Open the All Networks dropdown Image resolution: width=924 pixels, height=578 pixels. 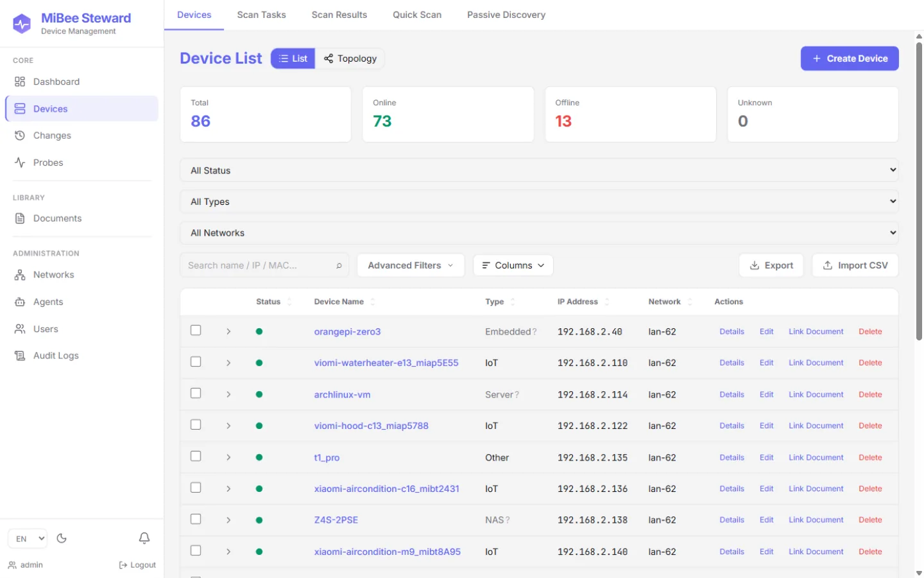pos(539,232)
